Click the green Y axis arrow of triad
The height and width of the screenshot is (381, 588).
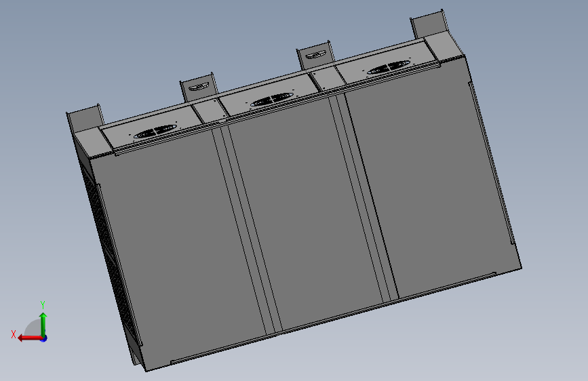click(43, 325)
